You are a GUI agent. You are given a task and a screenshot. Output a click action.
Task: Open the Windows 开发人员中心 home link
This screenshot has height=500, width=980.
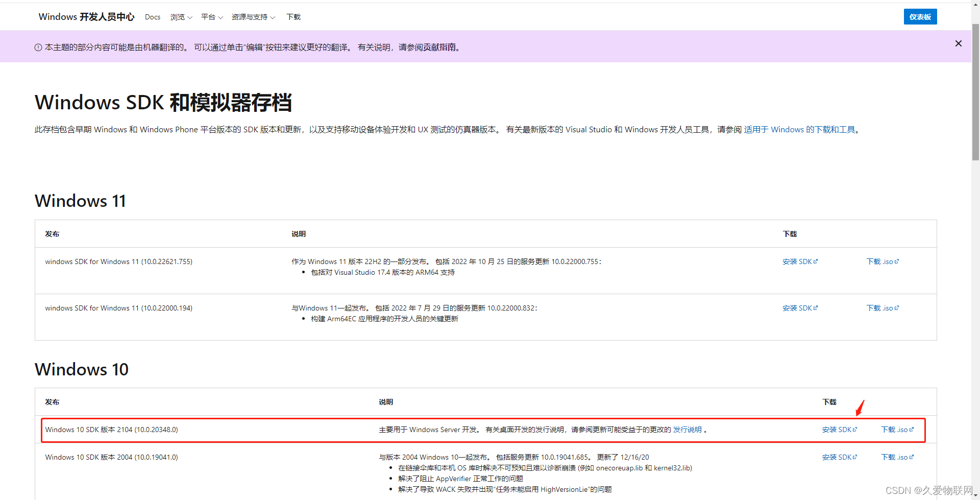(x=86, y=17)
